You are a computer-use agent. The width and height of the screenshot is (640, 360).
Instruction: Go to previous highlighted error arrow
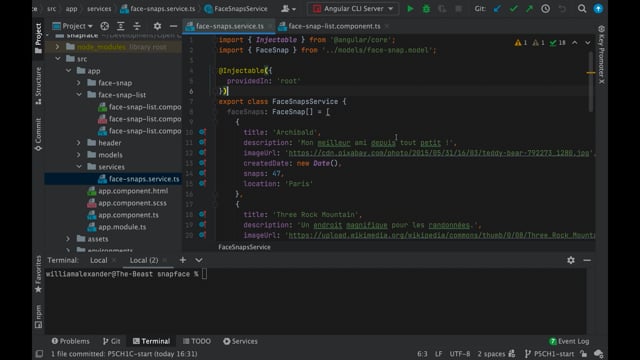[575, 42]
